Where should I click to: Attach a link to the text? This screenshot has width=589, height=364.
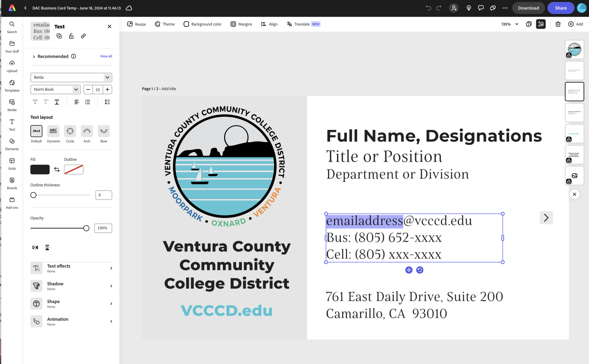[83, 36]
